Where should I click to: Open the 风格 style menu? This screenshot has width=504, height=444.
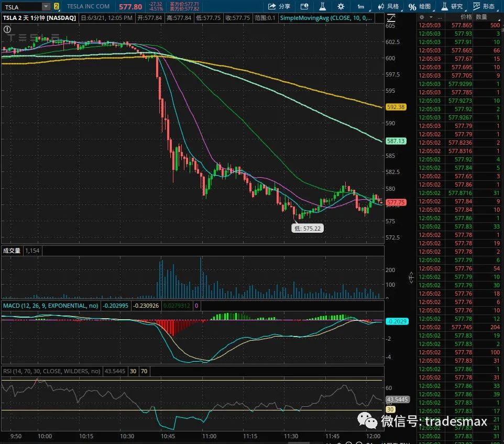pos(388,6)
